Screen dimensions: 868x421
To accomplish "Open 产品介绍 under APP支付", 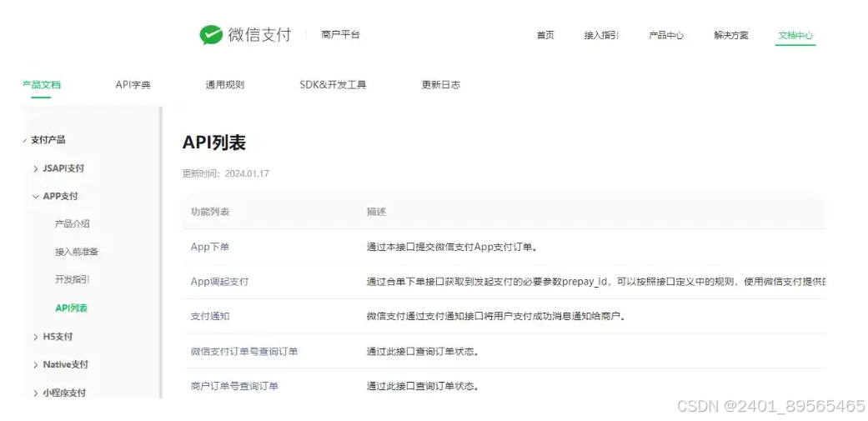I will coord(72,224).
